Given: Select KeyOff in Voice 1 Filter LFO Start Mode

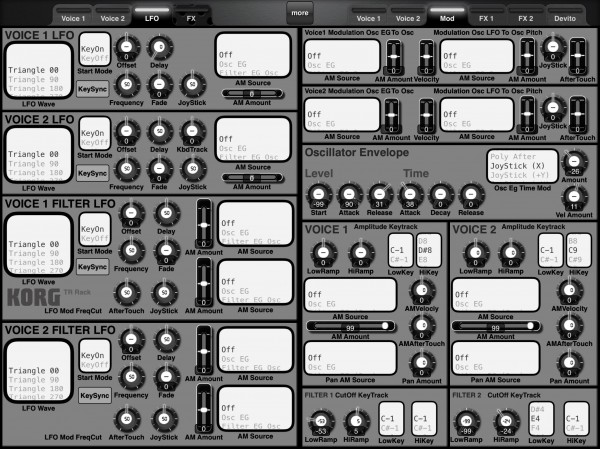Looking at the screenshot, I should [95, 238].
